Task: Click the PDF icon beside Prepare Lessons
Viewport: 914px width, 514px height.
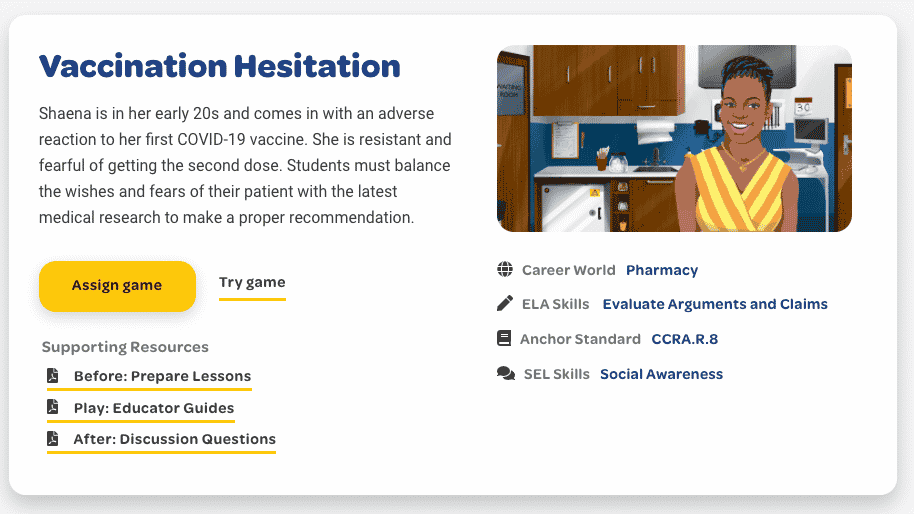Action: 52,375
